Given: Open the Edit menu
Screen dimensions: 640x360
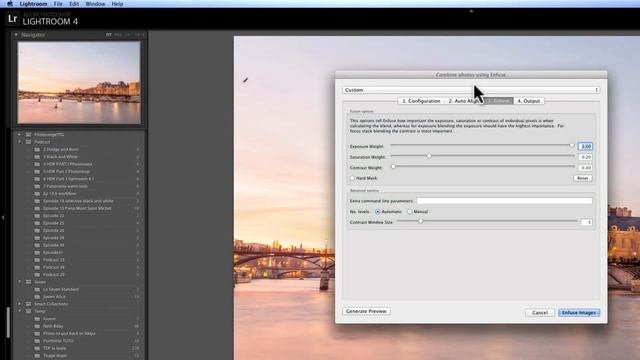Looking at the screenshot, I should (74, 4).
